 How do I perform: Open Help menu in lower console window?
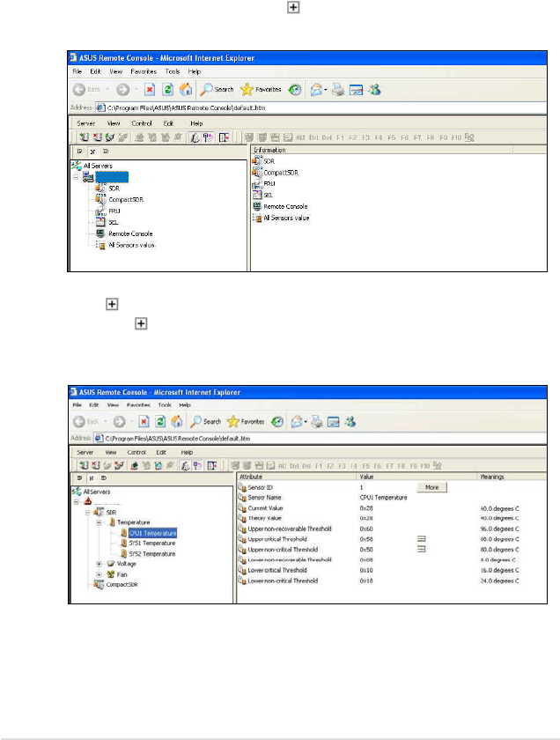pos(187,452)
